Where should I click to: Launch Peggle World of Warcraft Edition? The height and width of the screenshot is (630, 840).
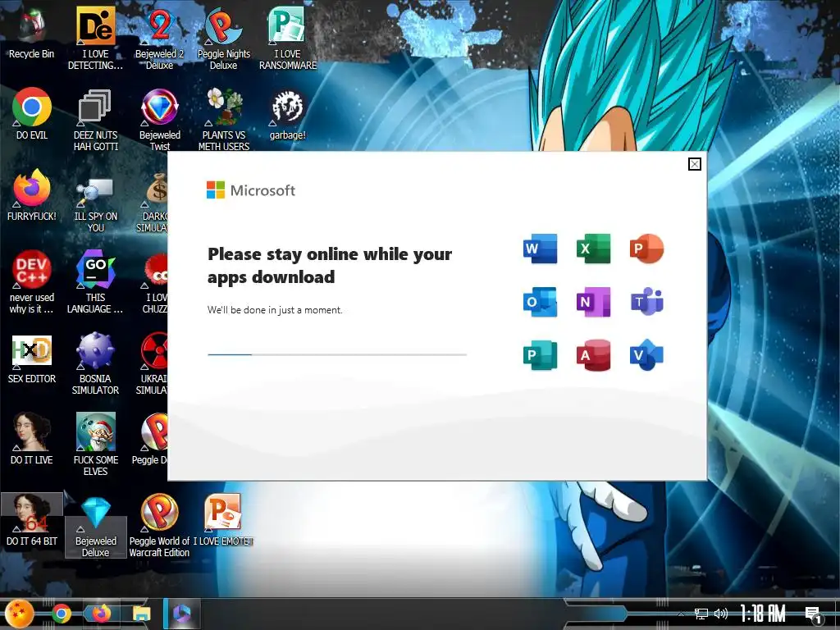[x=159, y=525]
